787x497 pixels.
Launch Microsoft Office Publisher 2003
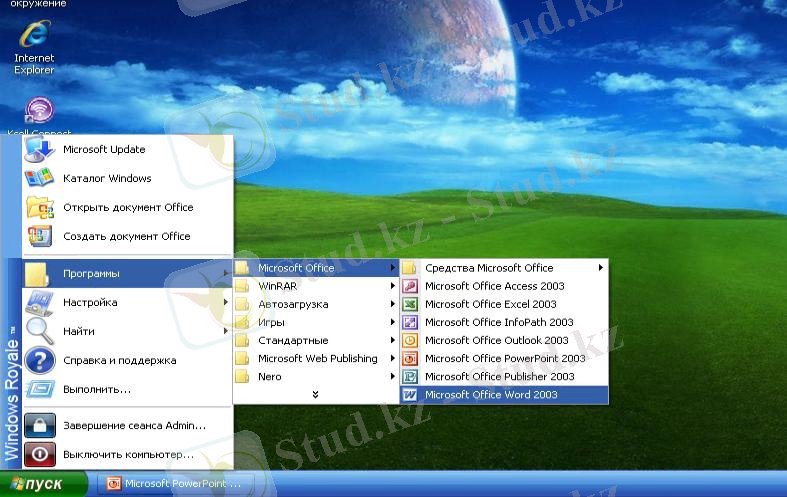[x=504, y=377]
